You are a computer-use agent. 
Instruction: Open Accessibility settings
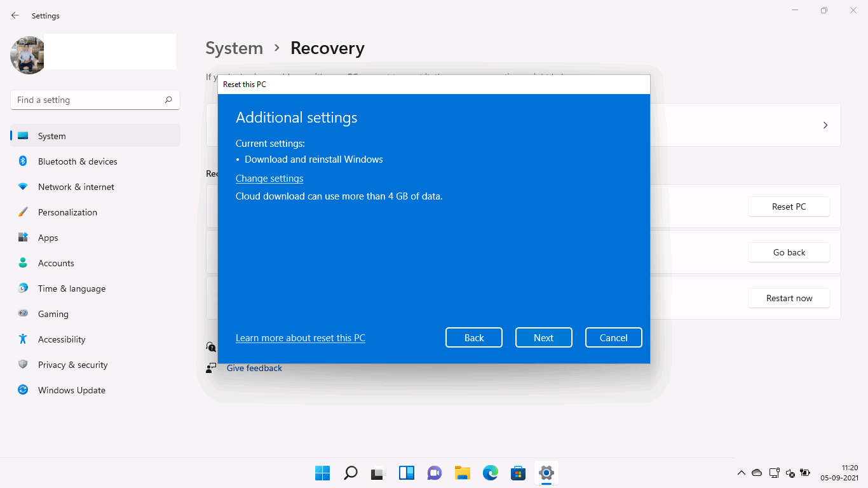[x=95, y=339]
